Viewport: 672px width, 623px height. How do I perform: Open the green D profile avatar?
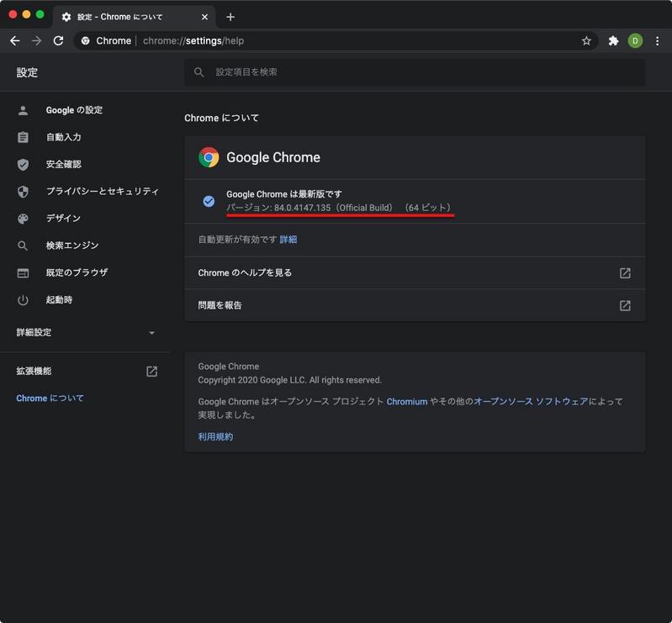635,40
